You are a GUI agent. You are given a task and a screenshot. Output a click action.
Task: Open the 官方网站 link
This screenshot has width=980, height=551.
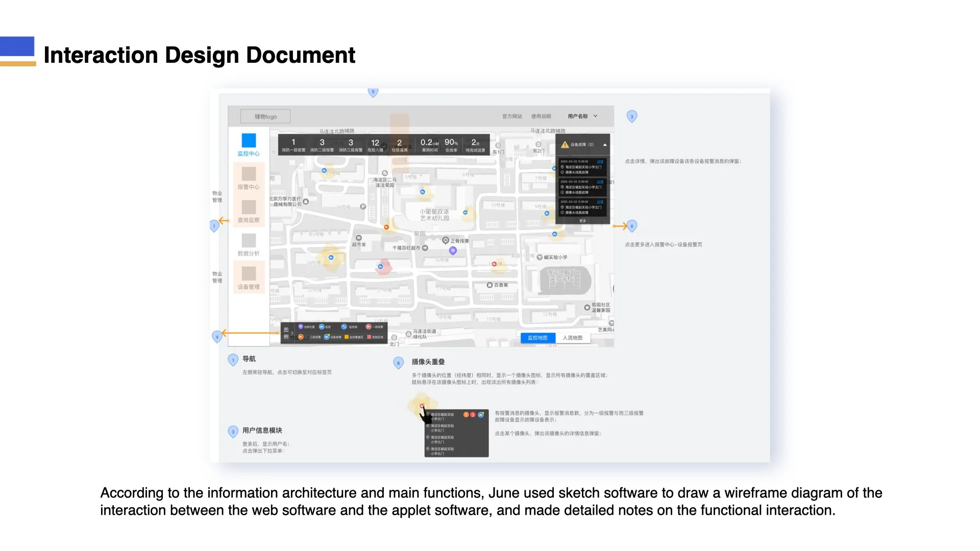(512, 116)
